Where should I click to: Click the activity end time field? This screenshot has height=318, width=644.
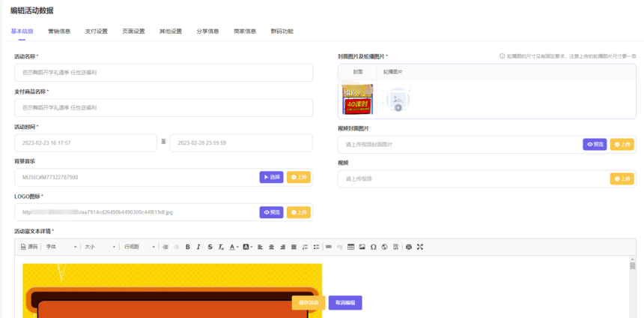pyautogui.click(x=241, y=142)
